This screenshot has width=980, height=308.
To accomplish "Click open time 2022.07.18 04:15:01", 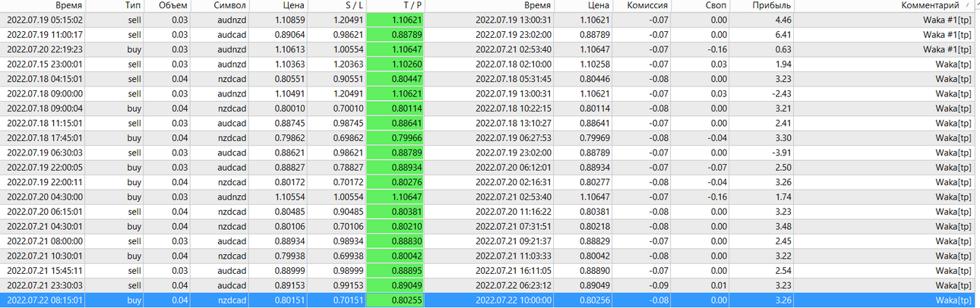I will point(45,79).
